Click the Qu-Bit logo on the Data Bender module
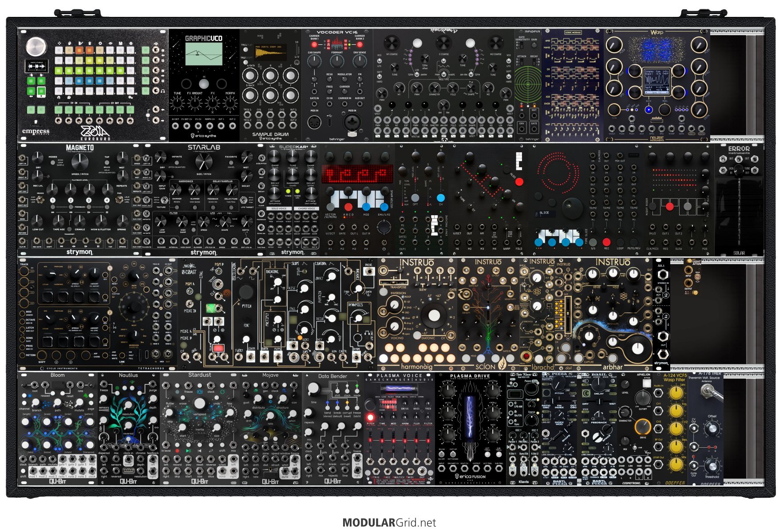This screenshot has height=532, width=779. (x=332, y=481)
